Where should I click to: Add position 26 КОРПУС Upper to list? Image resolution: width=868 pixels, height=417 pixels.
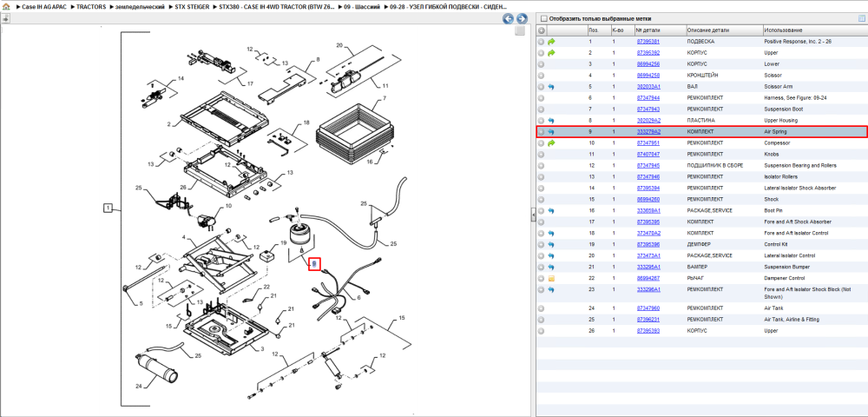[542, 331]
